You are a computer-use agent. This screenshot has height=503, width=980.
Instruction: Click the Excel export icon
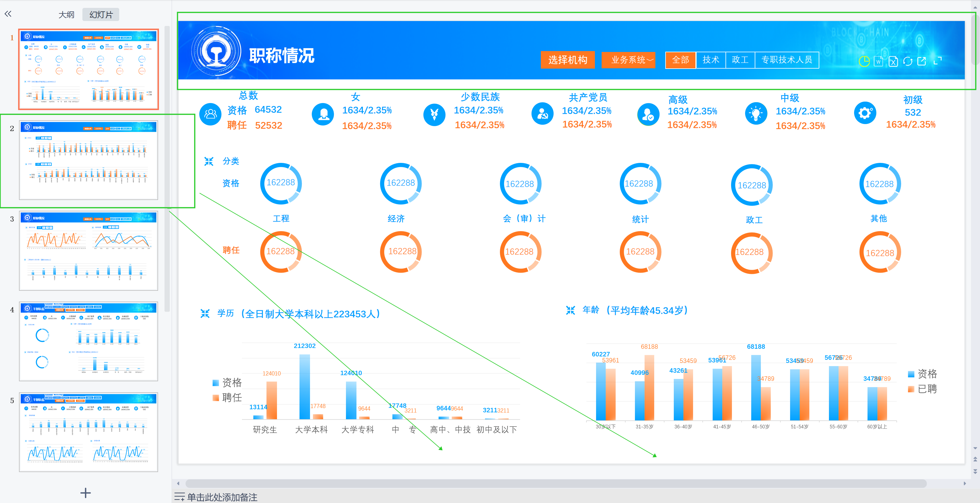893,61
